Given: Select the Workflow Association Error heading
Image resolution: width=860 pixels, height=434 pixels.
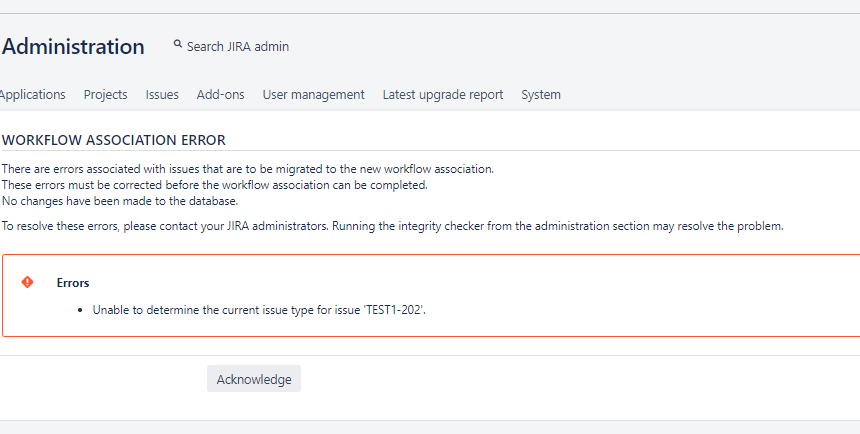Looking at the screenshot, I should click(x=114, y=140).
